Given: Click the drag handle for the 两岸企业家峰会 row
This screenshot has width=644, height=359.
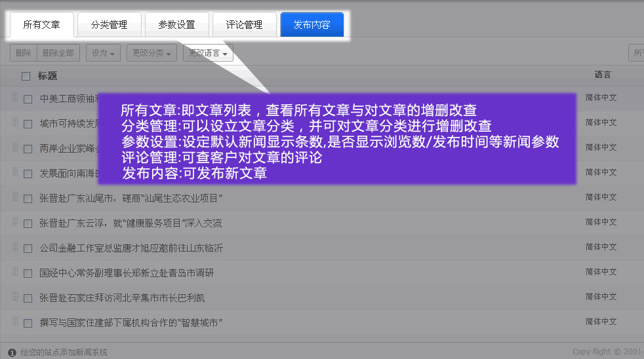Looking at the screenshot, I should [x=15, y=147].
